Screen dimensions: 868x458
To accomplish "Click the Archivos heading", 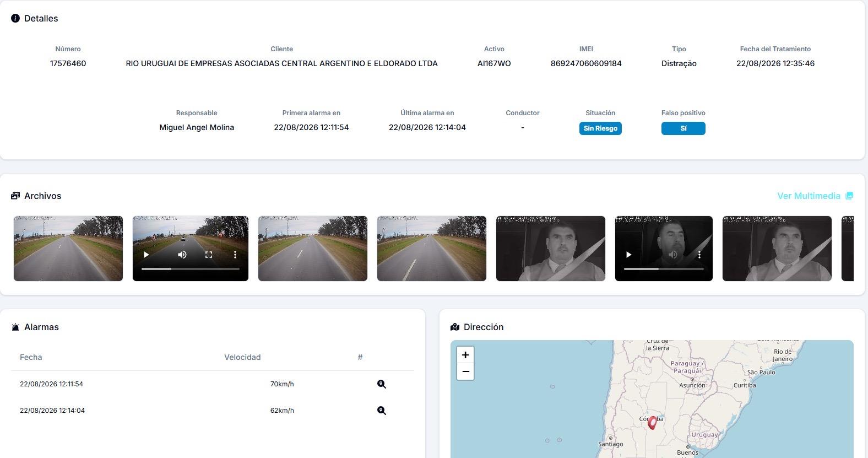I will [x=43, y=196].
